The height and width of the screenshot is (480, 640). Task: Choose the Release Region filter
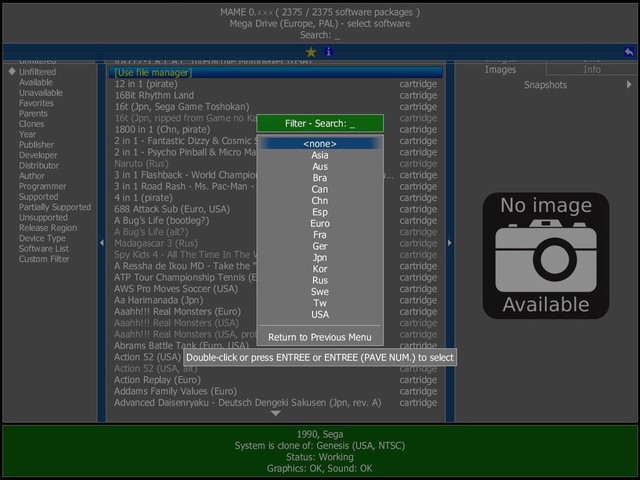(x=47, y=228)
